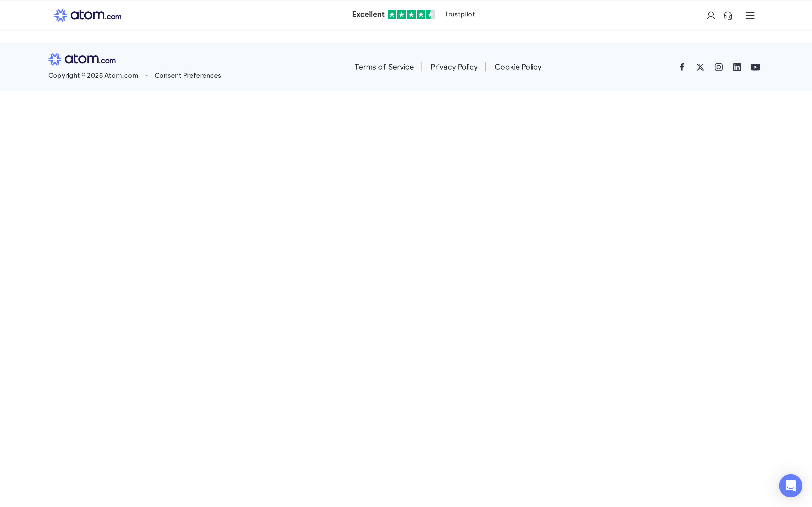Click the Excellent rating text

click(368, 14)
